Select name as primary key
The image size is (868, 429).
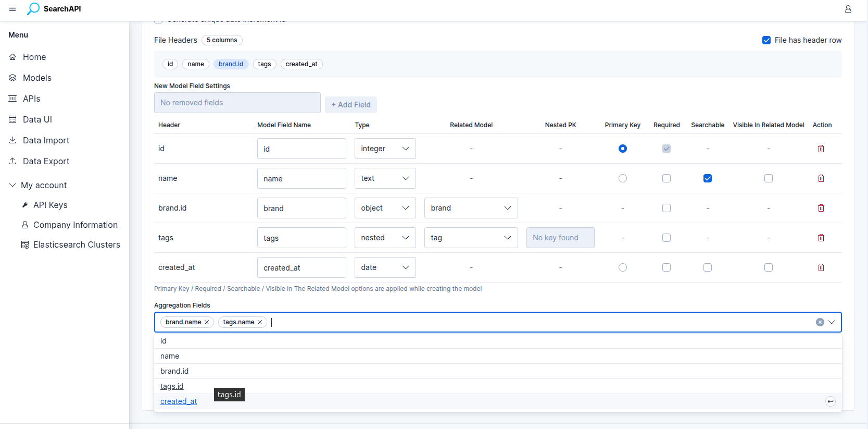point(623,178)
